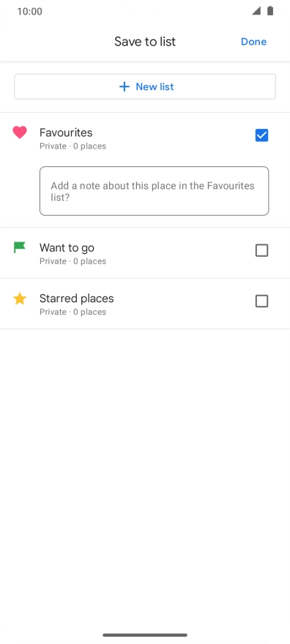Image resolution: width=290 pixels, height=644 pixels.
Task: Select the Starred places list title
Action: 76,299
